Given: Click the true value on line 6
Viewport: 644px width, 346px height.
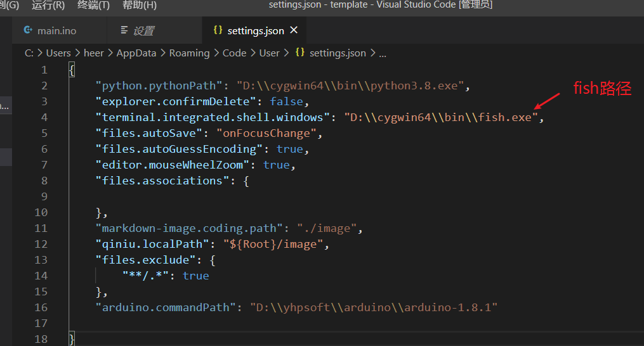Looking at the screenshot, I should click(289, 149).
